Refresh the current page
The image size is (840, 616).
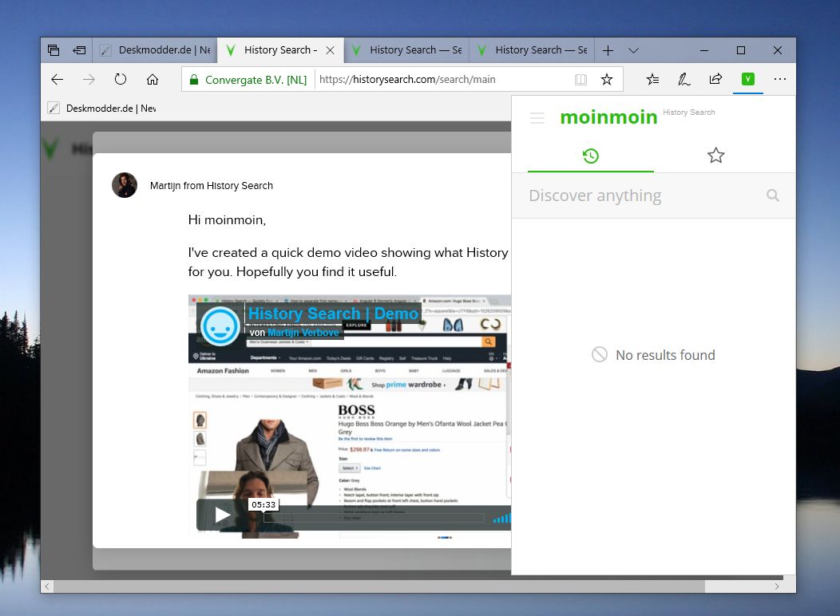click(121, 79)
